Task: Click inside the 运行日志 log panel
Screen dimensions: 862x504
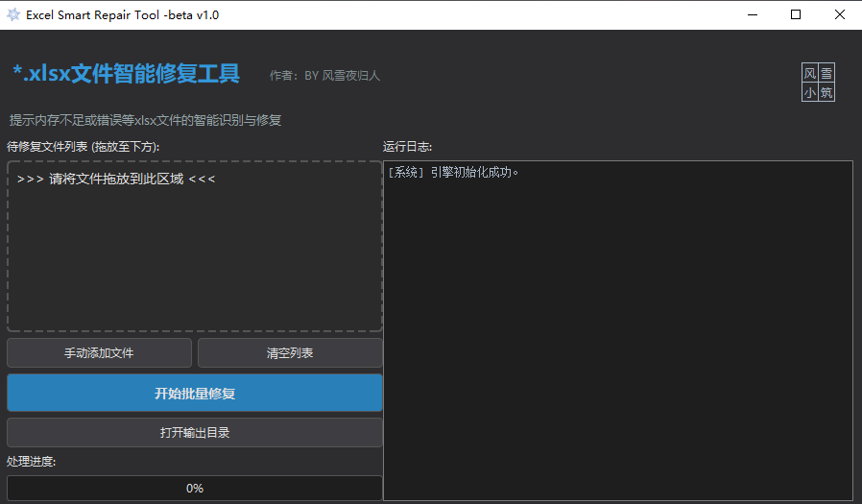Action: (x=618, y=330)
